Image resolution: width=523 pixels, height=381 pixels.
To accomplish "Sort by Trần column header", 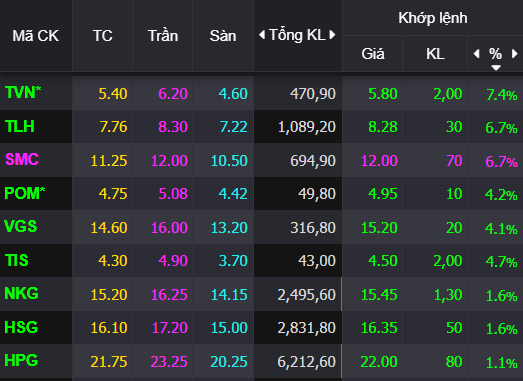I will [163, 36].
